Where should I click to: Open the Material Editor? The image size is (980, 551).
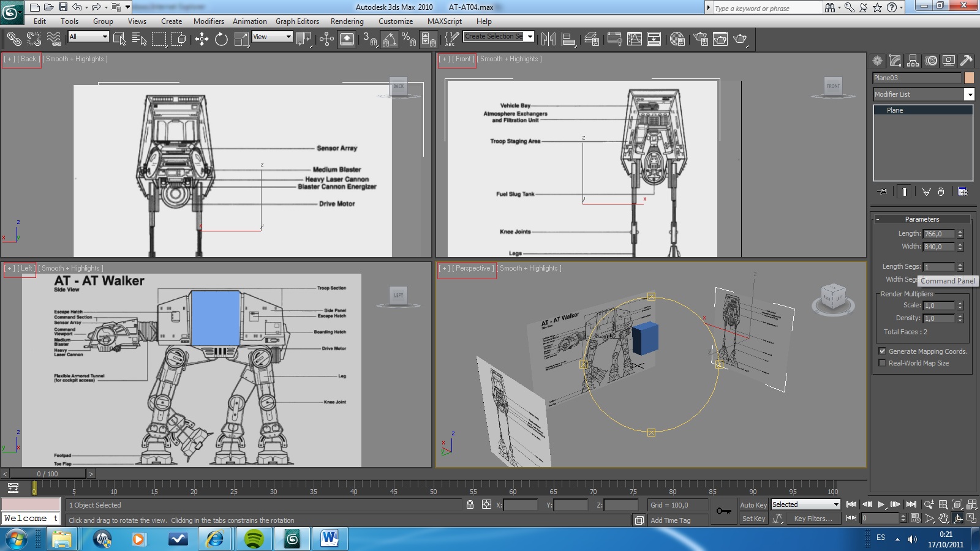pos(677,39)
